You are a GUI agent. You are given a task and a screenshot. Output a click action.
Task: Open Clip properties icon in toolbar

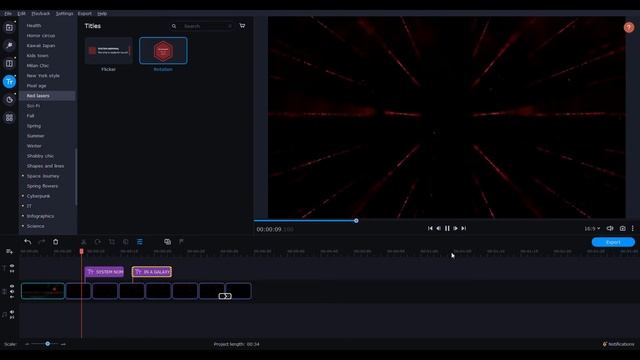click(x=140, y=242)
